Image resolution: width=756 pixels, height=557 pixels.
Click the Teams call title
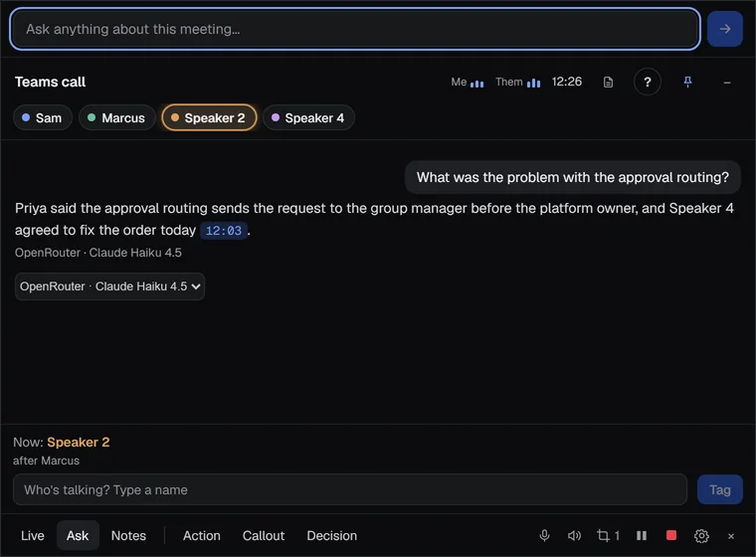coord(50,82)
